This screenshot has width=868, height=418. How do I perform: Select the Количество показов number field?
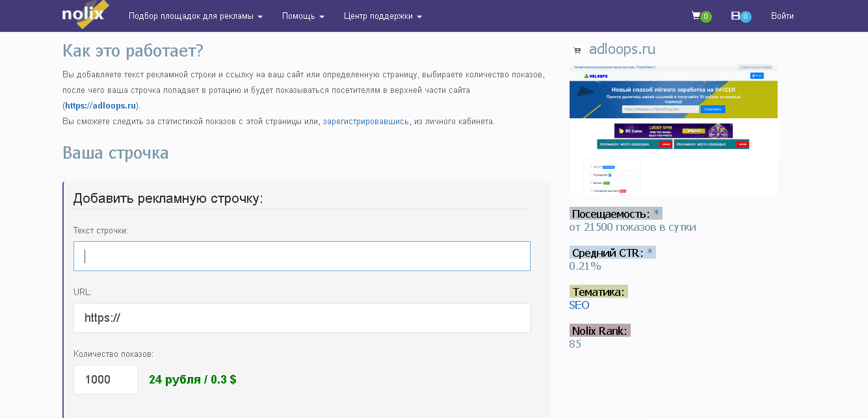(105, 380)
